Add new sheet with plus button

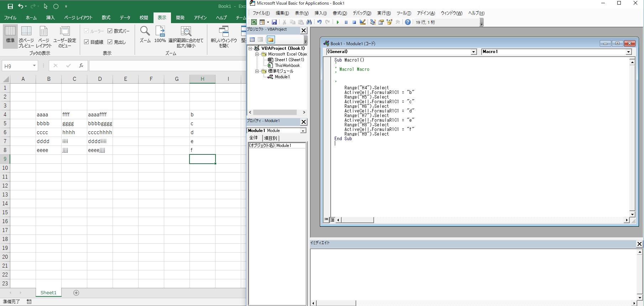76,292
